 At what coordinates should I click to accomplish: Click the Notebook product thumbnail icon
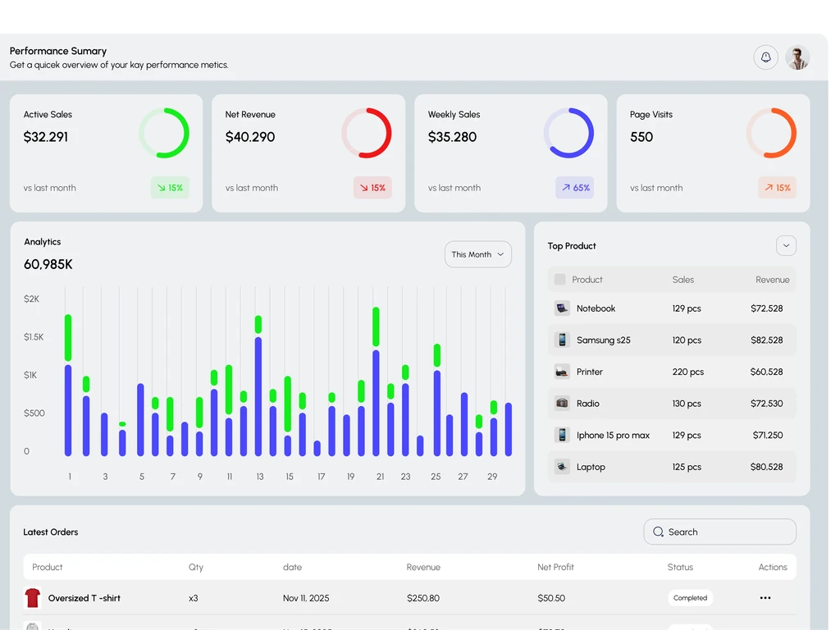pyautogui.click(x=561, y=308)
